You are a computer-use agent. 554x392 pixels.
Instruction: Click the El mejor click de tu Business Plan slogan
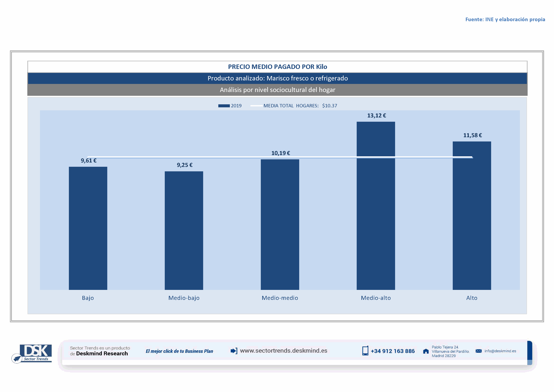(179, 351)
